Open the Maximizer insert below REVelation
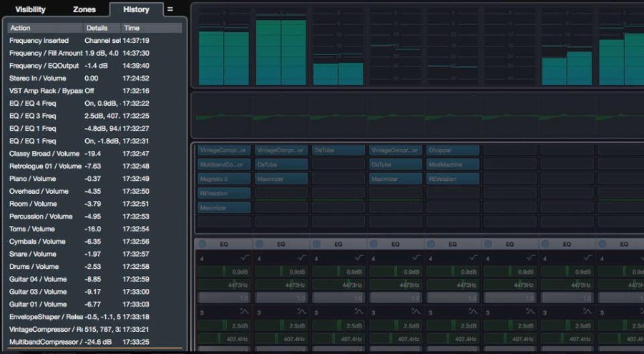The image size is (644, 354). pos(224,208)
